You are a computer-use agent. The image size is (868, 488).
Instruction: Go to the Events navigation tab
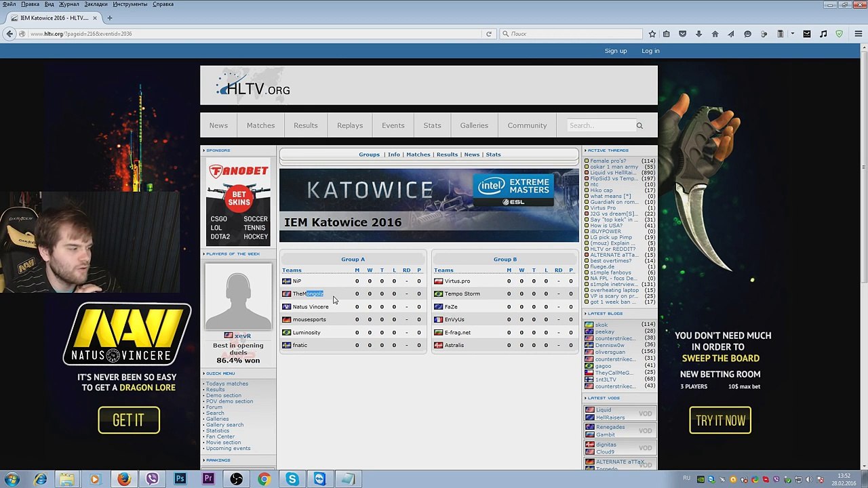(x=393, y=125)
